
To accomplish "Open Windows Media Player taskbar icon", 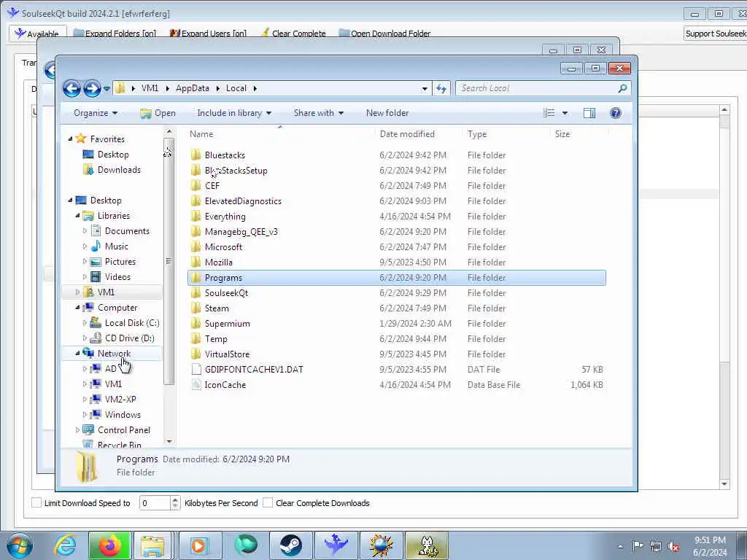I will point(198,545).
